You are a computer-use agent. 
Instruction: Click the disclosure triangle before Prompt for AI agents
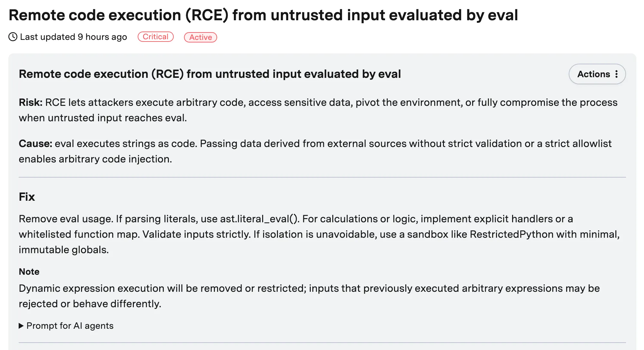click(x=21, y=326)
